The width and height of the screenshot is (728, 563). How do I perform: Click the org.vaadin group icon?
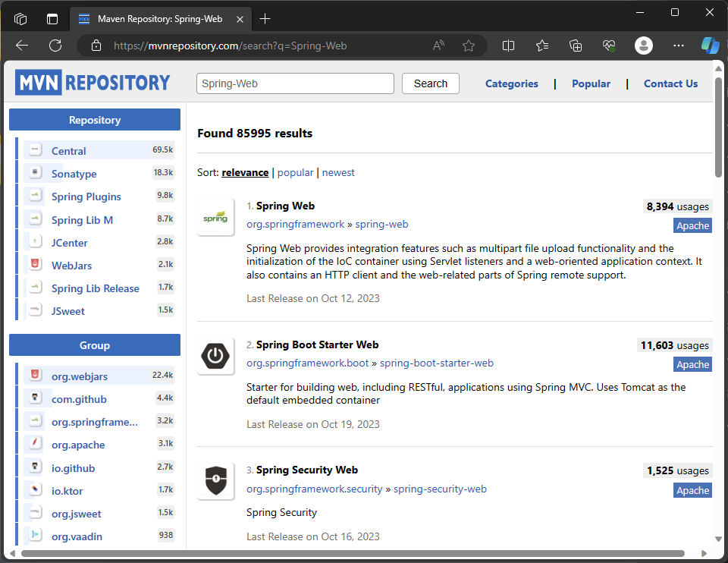click(x=36, y=535)
